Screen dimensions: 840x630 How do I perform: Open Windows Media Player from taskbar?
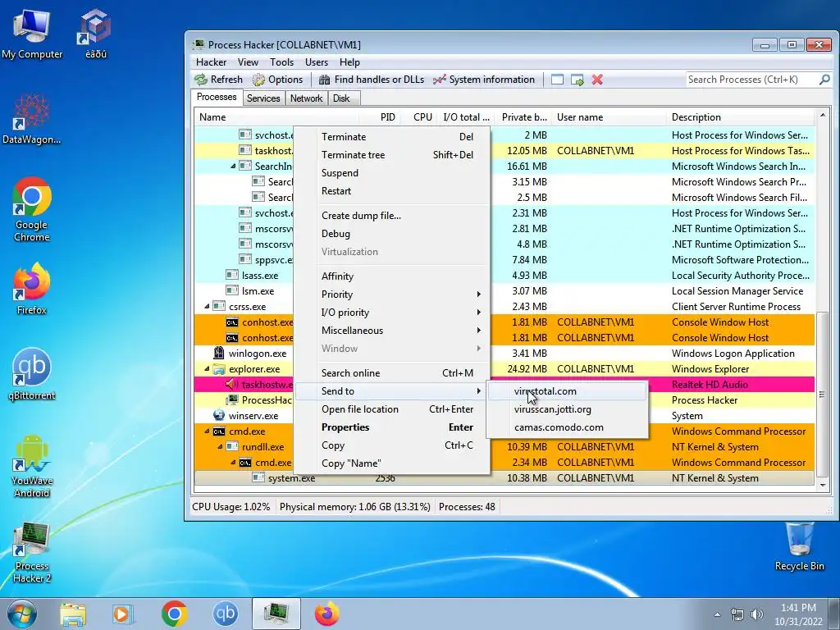[123, 614]
